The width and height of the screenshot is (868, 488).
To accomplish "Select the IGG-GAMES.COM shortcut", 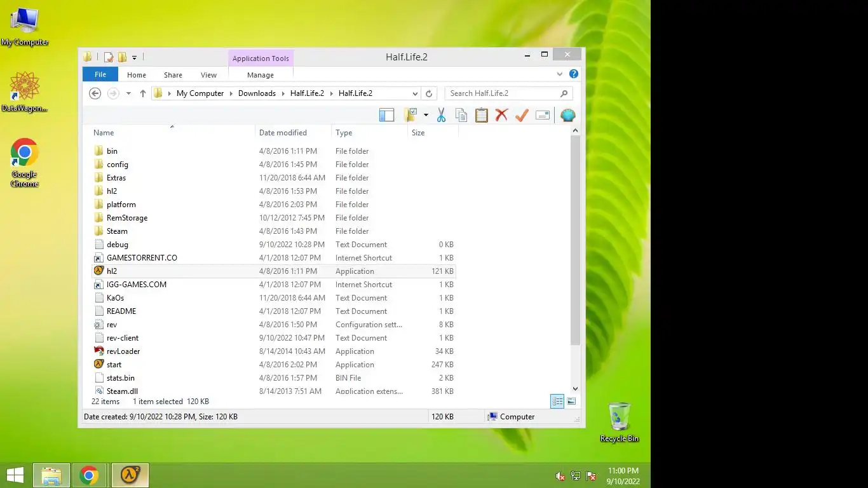I will 136,285.
